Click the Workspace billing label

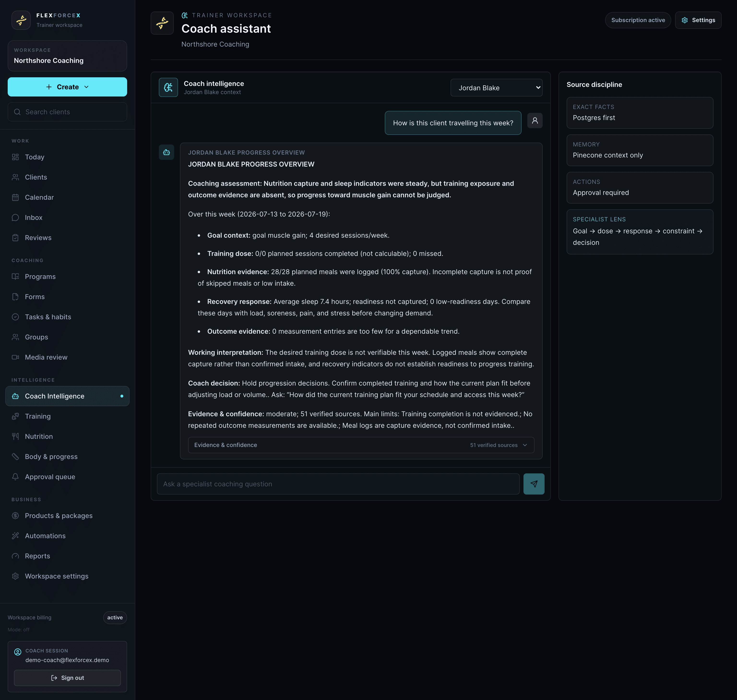30,617
